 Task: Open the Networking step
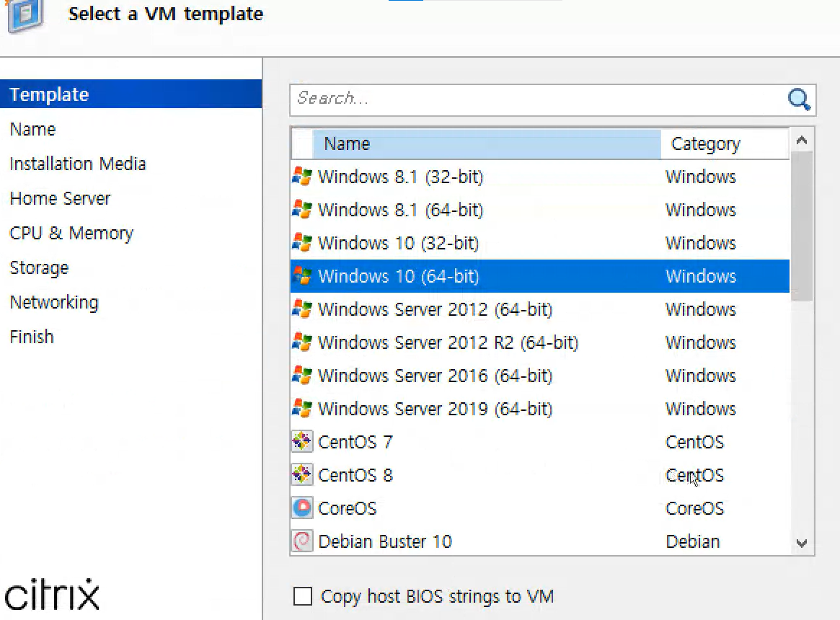click(54, 302)
